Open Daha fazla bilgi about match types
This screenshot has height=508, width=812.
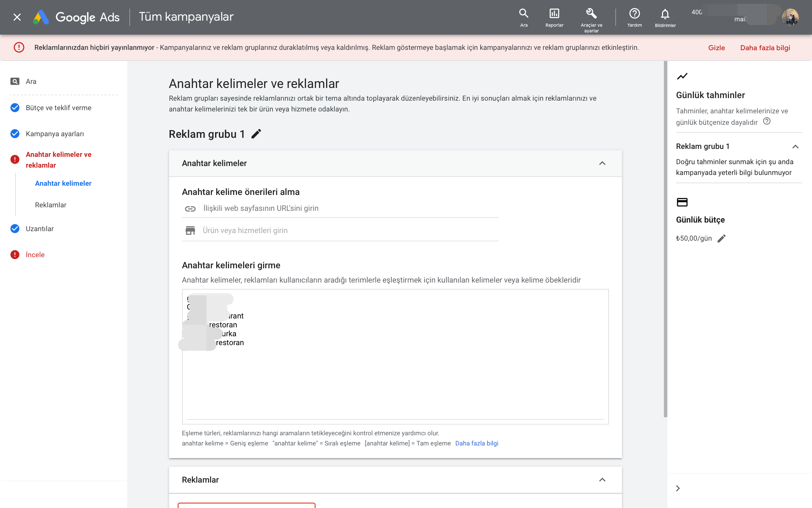point(476,443)
